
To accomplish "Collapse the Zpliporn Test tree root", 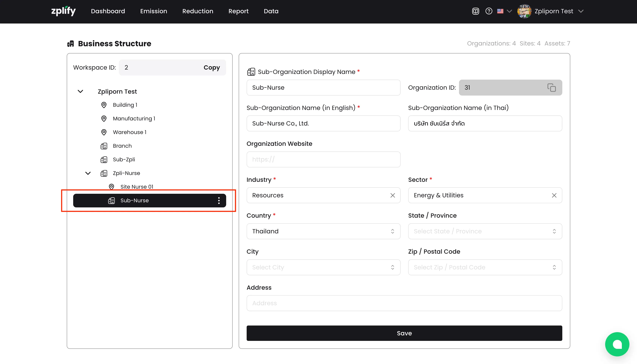I will [81, 92].
